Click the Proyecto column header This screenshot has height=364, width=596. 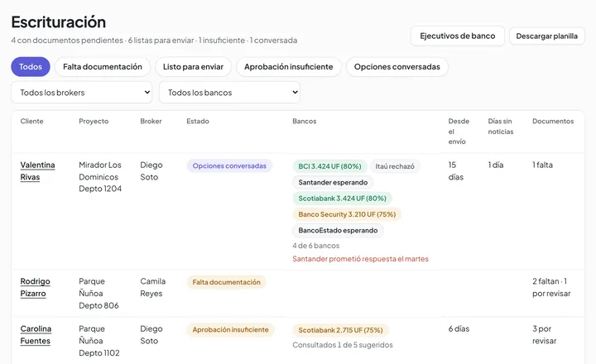pyautogui.click(x=94, y=122)
